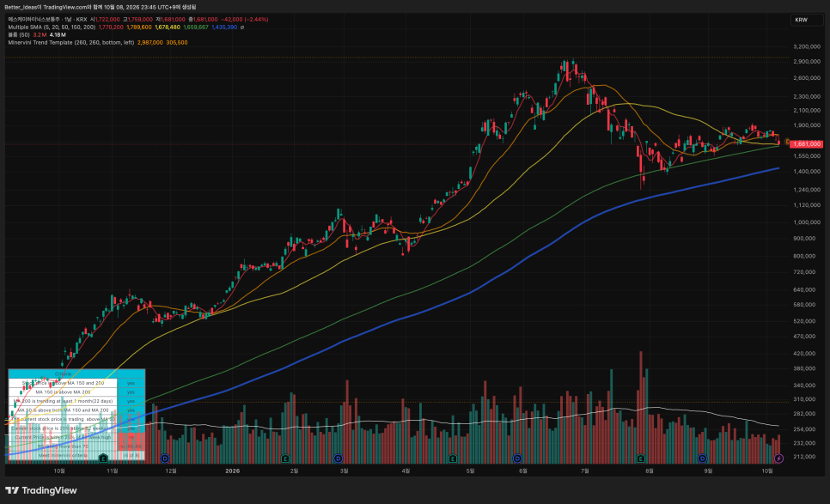The height and width of the screenshot is (504, 830).
Task: Click the dividend marker just before 9월
Action: pyautogui.click(x=703, y=458)
